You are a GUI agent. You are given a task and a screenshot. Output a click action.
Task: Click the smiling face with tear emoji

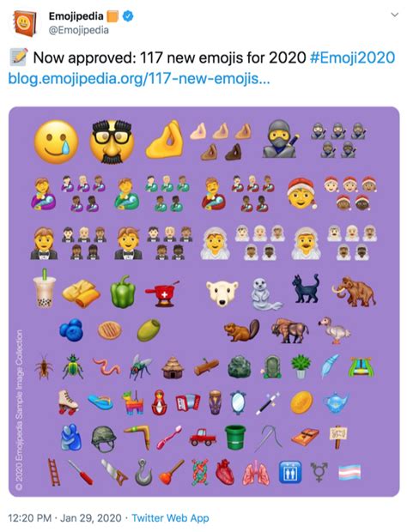[57, 142]
